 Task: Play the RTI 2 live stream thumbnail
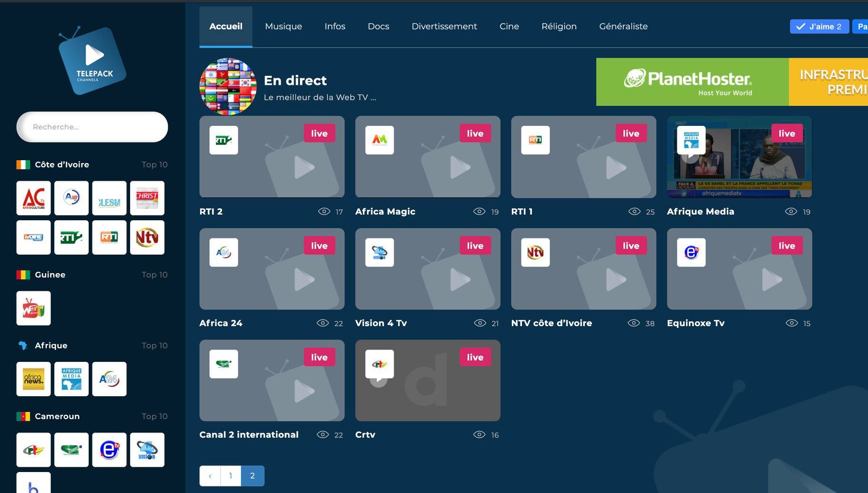272,157
